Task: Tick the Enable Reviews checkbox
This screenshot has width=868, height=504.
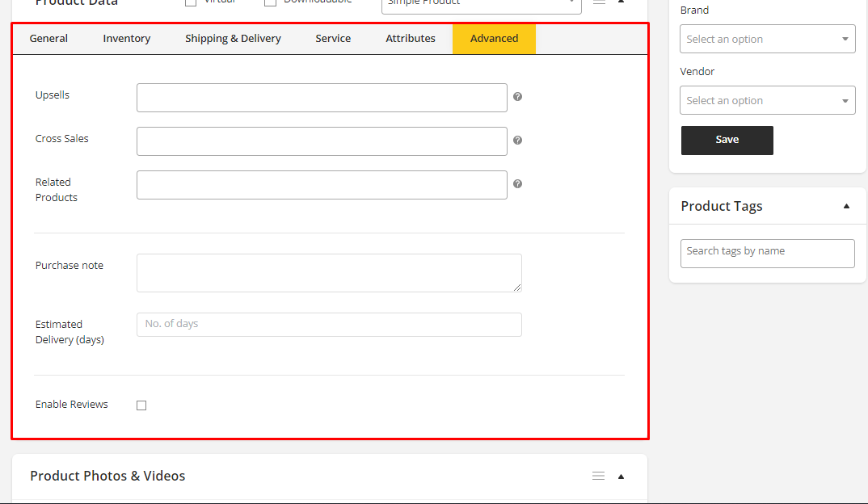Action: (x=141, y=405)
